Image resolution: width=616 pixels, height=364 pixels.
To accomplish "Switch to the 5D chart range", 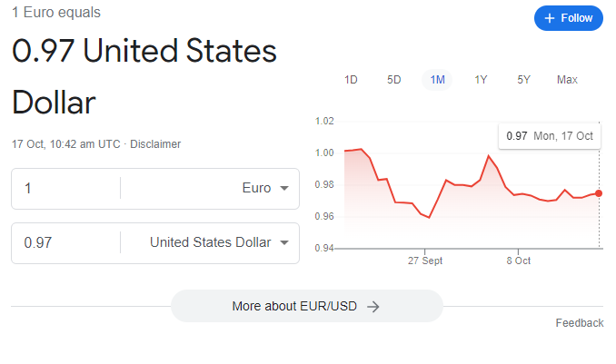I will (x=394, y=80).
